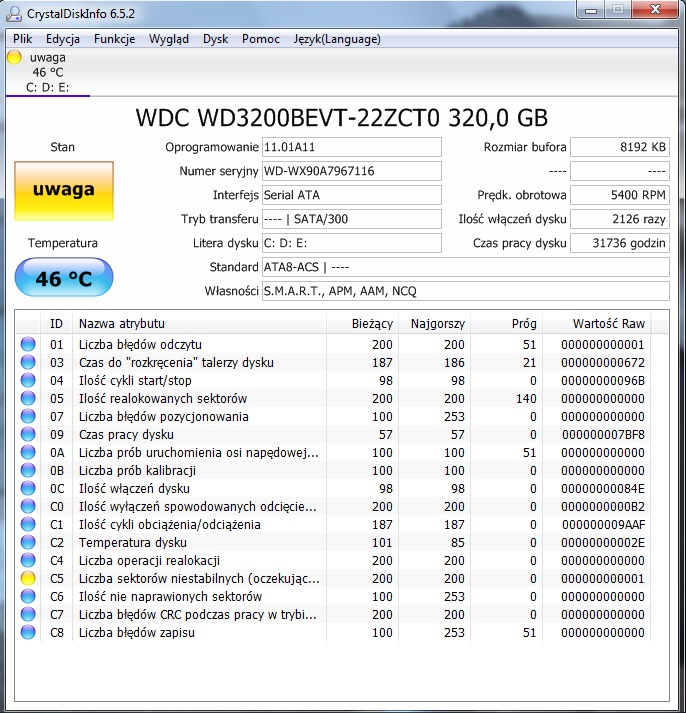686x713 pixels.
Task: Click the 'Bieżący' column header
Action: [x=362, y=323]
